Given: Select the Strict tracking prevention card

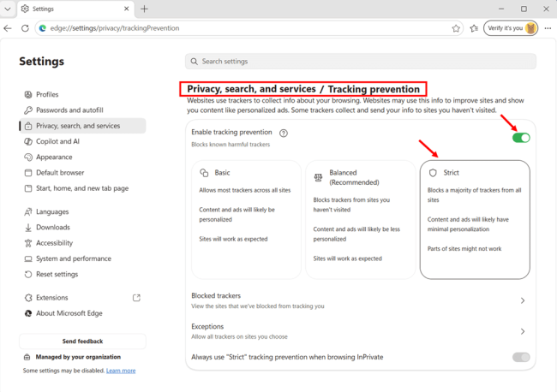Looking at the screenshot, I should pyautogui.click(x=475, y=220).
